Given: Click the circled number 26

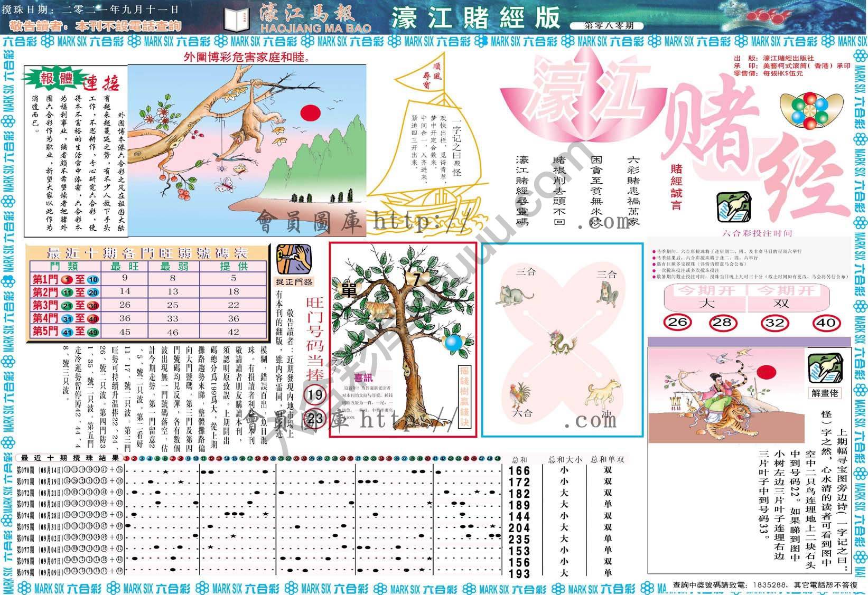Looking at the screenshot, I should click(x=678, y=322).
